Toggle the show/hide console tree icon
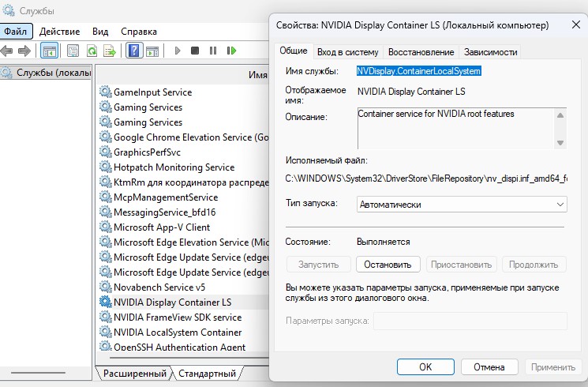The width and height of the screenshot is (588, 387). (x=49, y=51)
